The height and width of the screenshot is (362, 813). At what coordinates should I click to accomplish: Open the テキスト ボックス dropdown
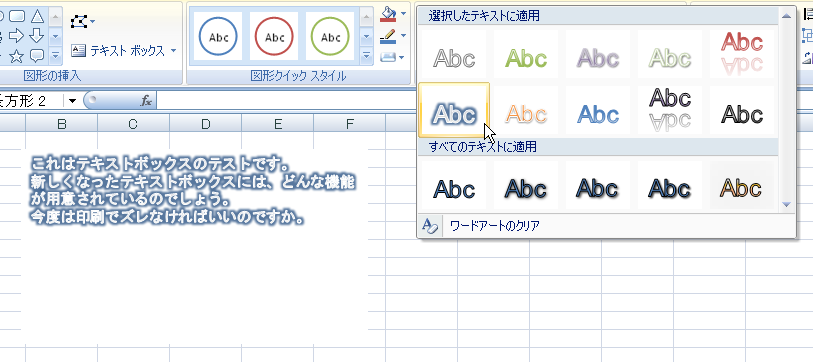[x=173, y=51]
